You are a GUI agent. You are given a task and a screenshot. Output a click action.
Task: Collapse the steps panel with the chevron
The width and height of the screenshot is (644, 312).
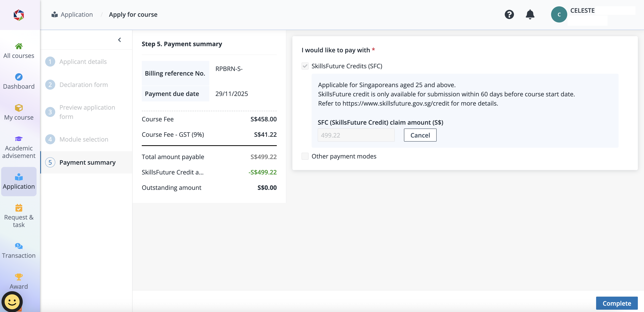pyautogui.click(x=119, y=39)
